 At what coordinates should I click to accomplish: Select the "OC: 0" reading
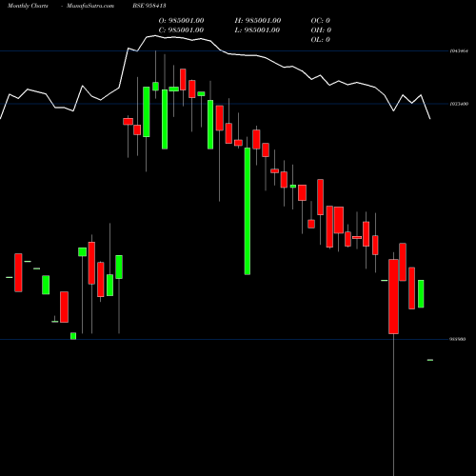tap(320, 21)
